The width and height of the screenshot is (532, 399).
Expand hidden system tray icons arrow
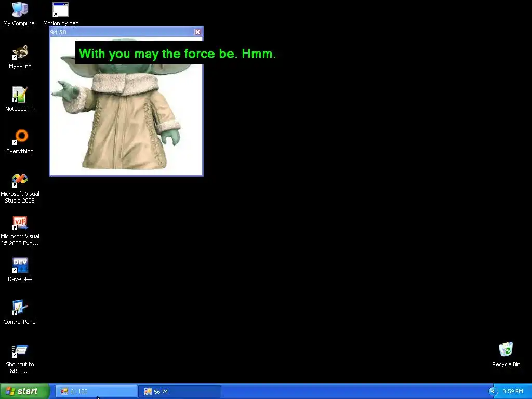tap(493, 392)
